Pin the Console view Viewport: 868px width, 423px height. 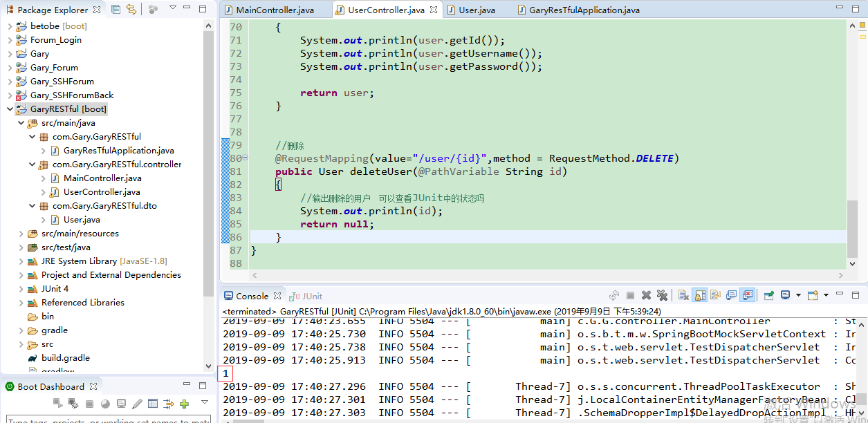pos(768,296)
